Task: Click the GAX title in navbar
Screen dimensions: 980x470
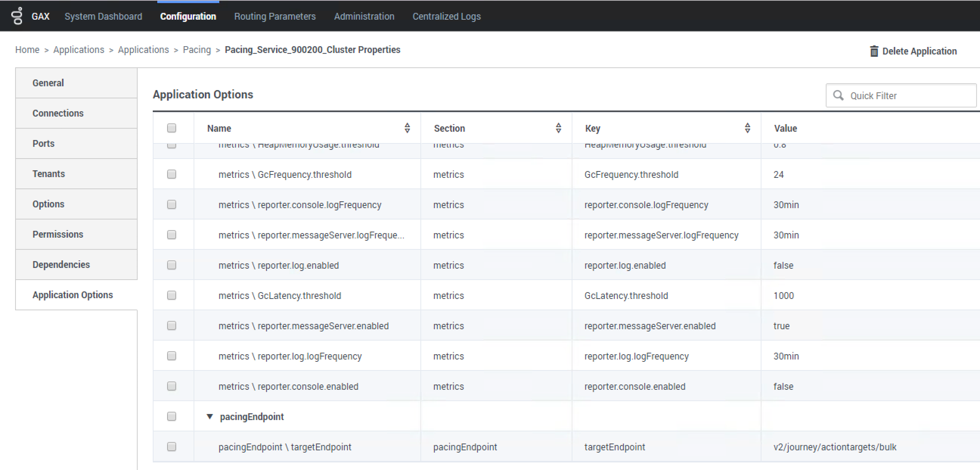Action: (40, 16)
